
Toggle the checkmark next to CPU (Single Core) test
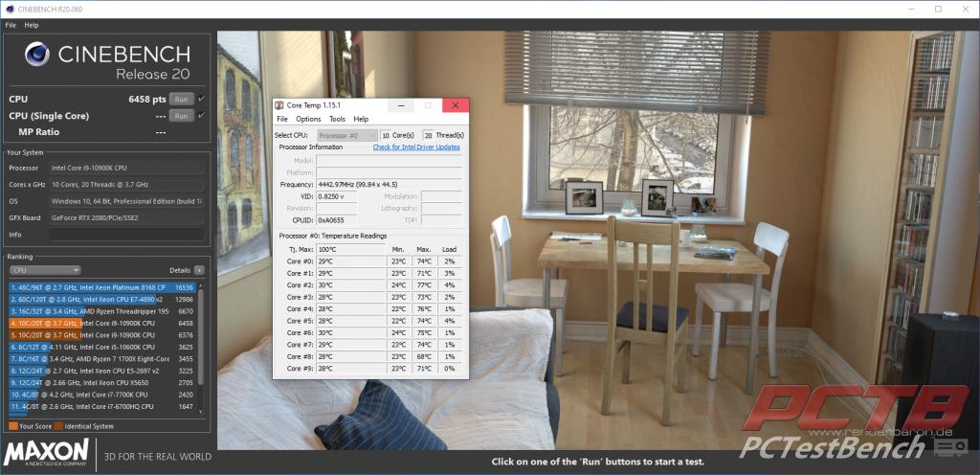tap(201, 116)
